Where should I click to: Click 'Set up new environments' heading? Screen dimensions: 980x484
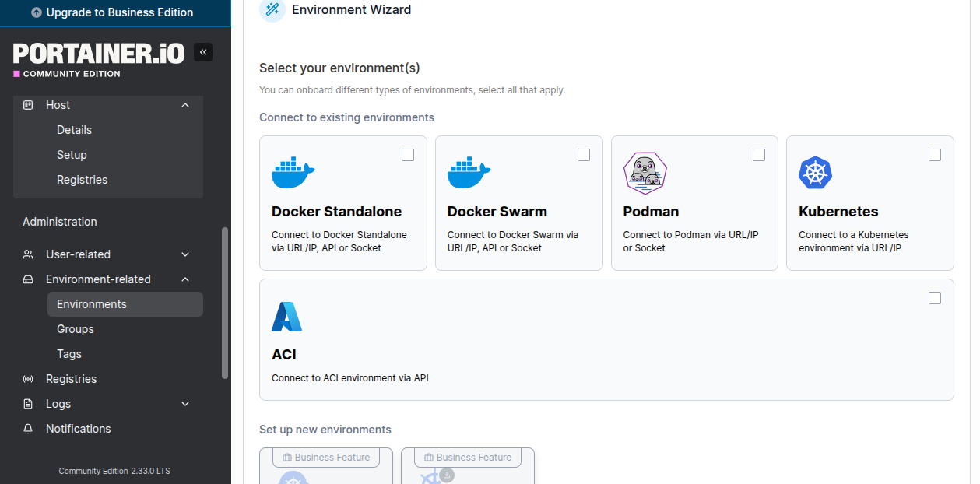click(x=325, y=430)
